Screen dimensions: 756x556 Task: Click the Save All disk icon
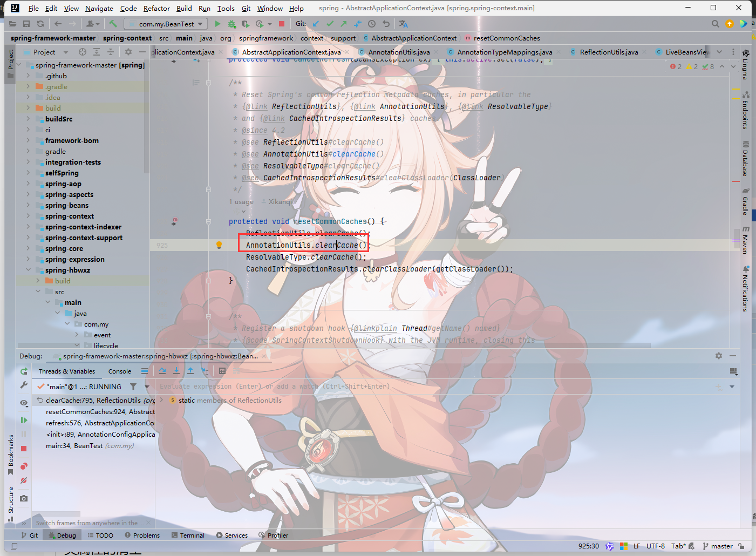(26, 24)
